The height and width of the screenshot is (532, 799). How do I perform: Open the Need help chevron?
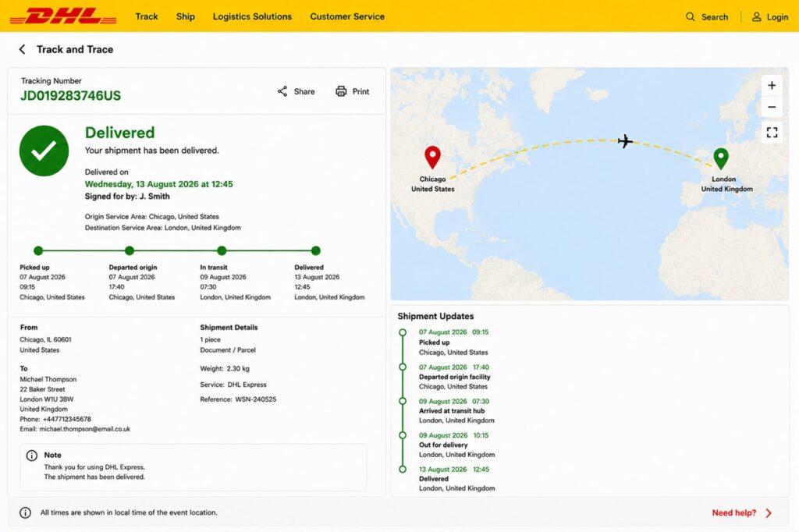coord(769,513)
